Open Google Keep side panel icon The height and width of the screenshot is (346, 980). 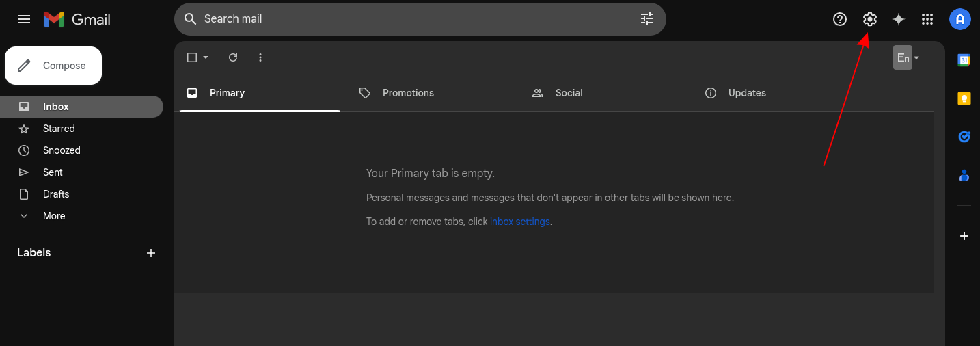click(964, 98)
